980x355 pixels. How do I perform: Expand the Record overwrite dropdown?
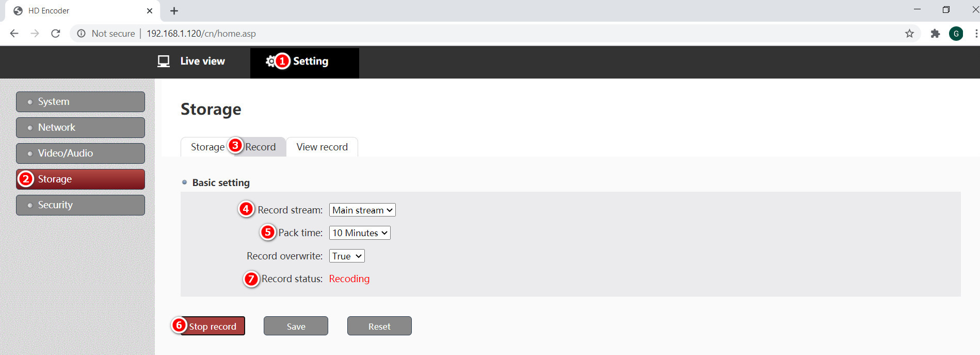click(347, 256)
